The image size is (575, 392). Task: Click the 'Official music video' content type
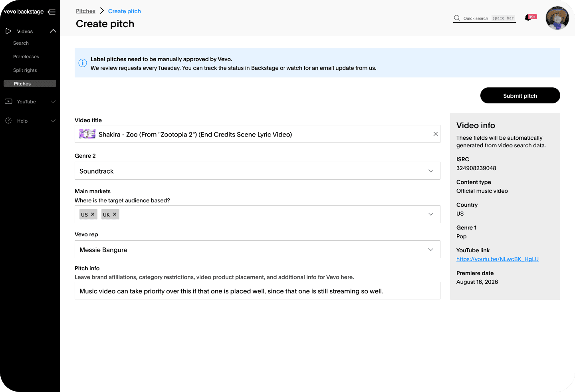(x=482, y=191)
